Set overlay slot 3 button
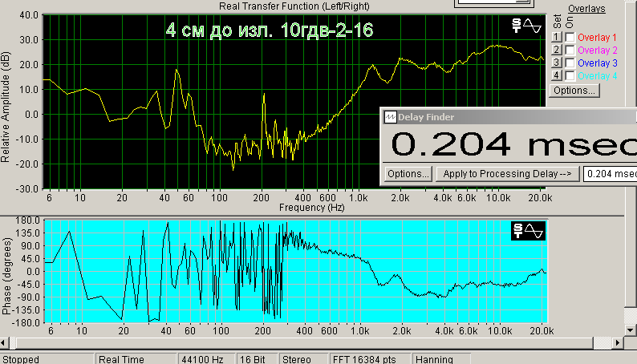Image resolution: width=637 pixels, height=364 pixels. click(557, 63)
